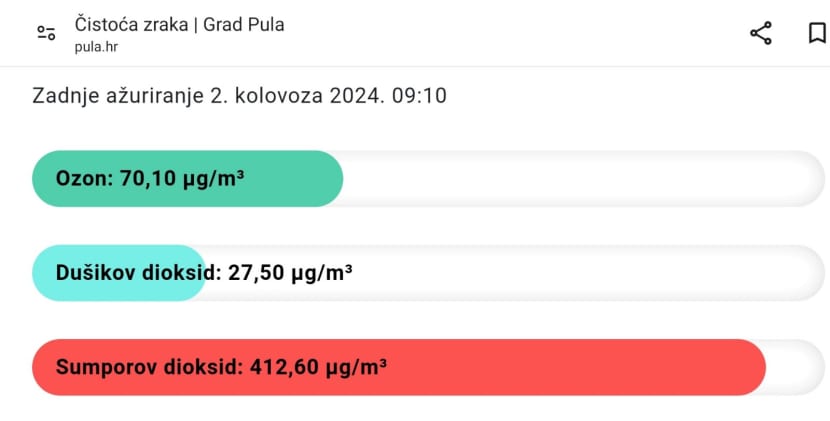
Task: Click the 27,50 µg/m³ value
Action: [x=290, y=273]
